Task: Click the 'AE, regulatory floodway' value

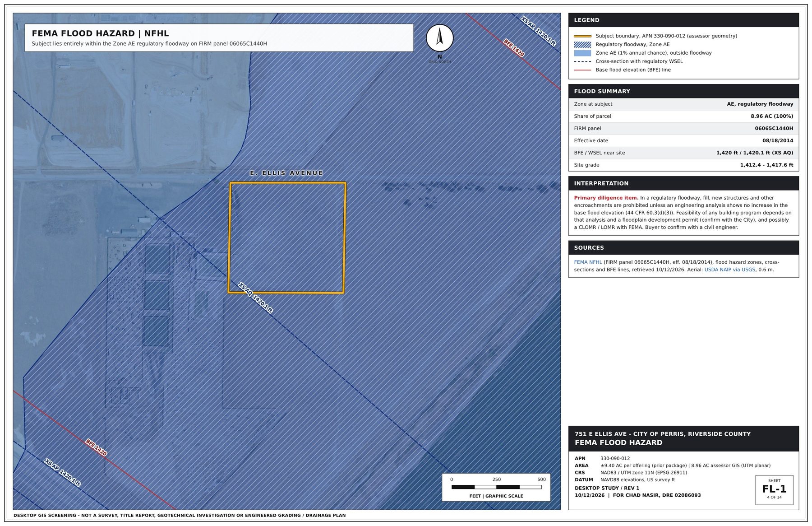Action: coord(760,104)
